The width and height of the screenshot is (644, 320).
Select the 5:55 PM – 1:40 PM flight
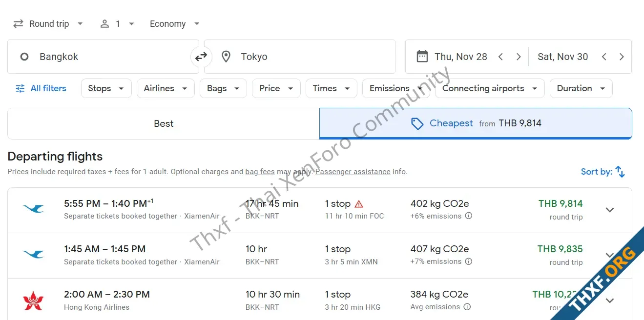[320, 210]
